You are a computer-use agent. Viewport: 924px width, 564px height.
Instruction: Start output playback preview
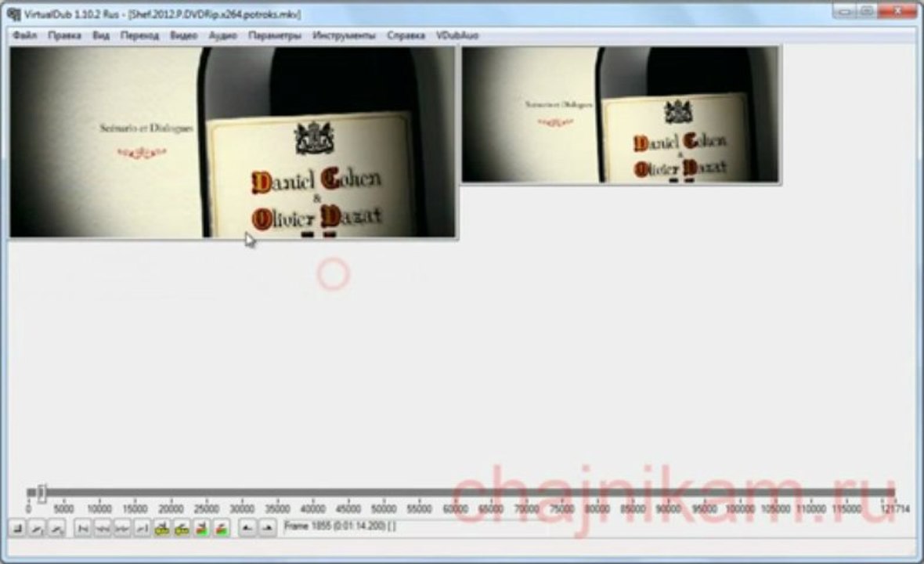56,529
